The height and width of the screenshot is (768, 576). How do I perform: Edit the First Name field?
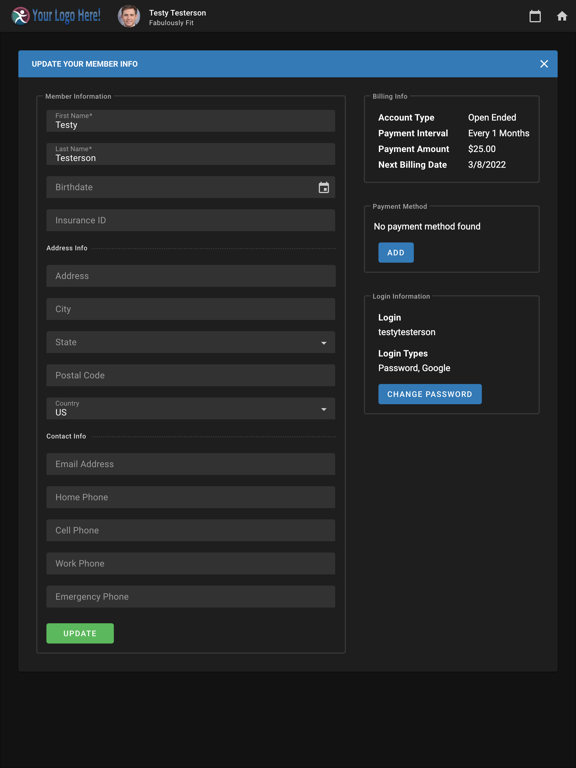[191, 120]
